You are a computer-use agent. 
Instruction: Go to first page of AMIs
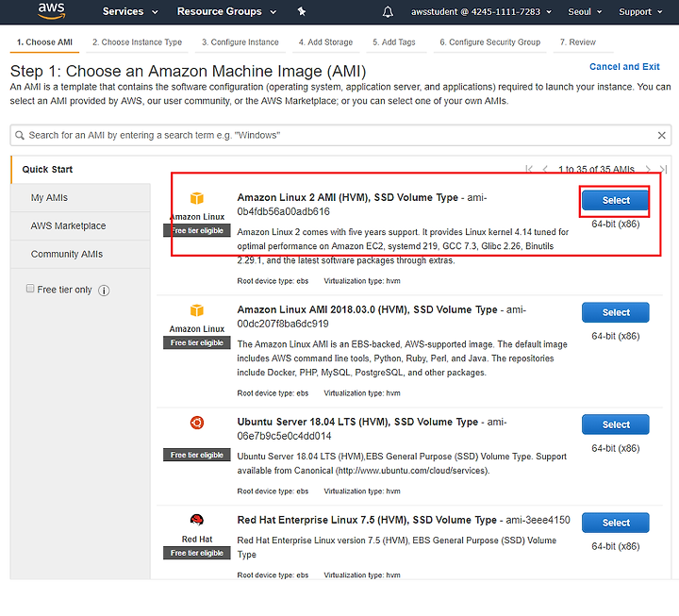coord(529,170)
